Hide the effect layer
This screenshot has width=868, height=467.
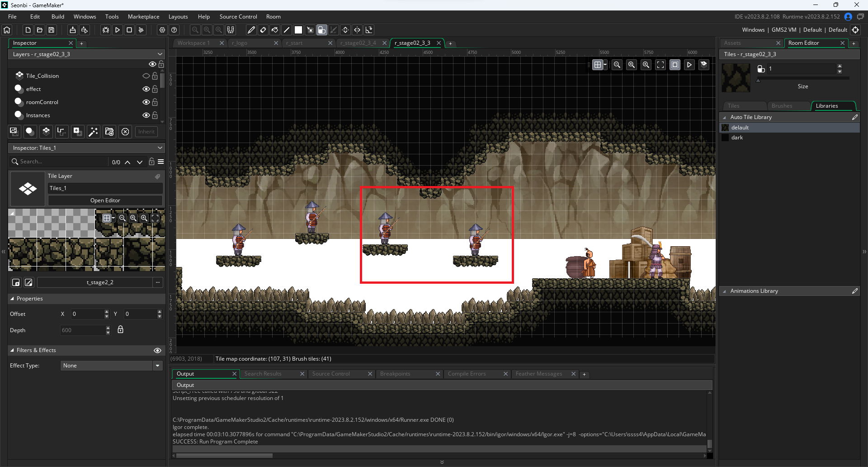146,89
